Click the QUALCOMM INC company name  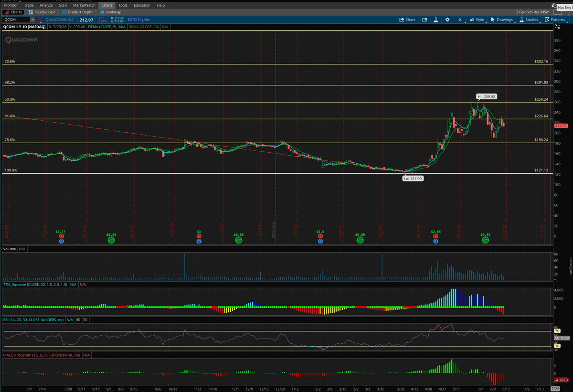click(60, 20)
